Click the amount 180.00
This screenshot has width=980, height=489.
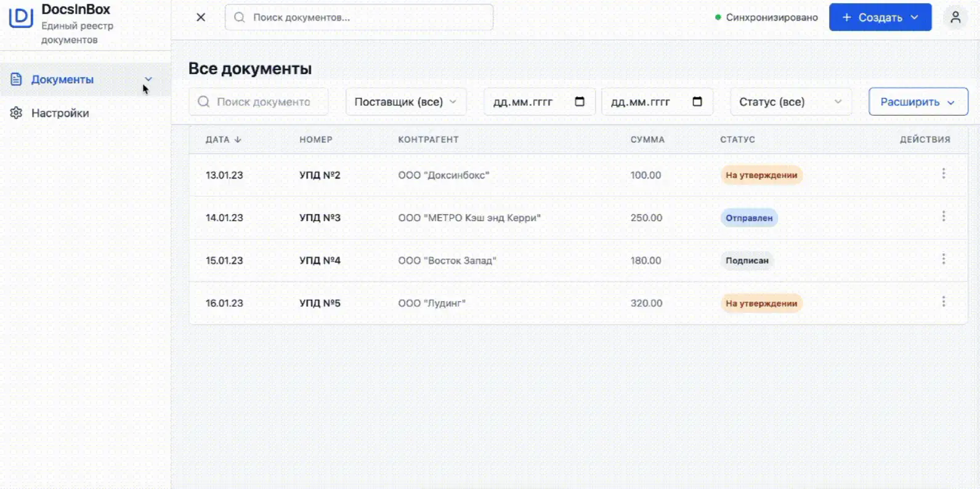click(646, 261)
